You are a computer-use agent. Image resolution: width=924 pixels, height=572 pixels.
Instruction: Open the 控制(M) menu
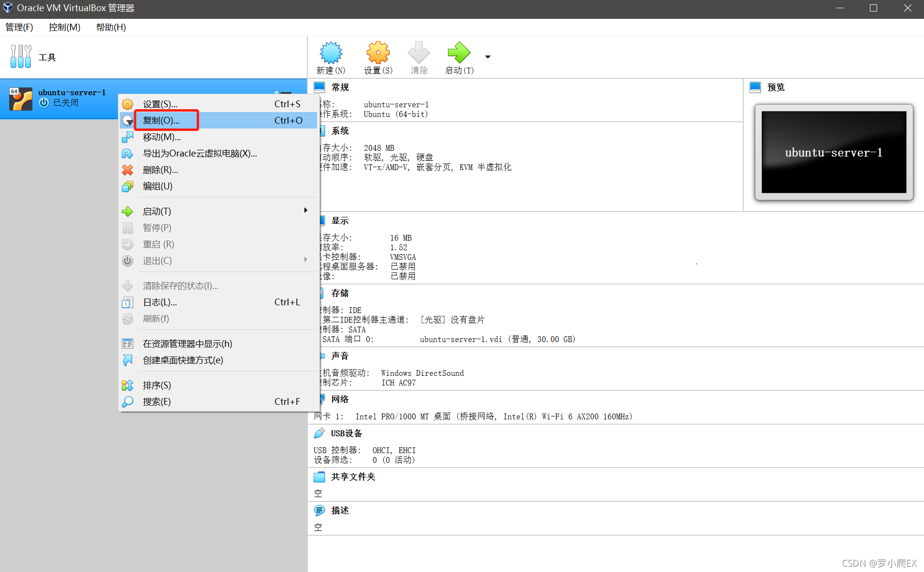(x=65, y=28)
